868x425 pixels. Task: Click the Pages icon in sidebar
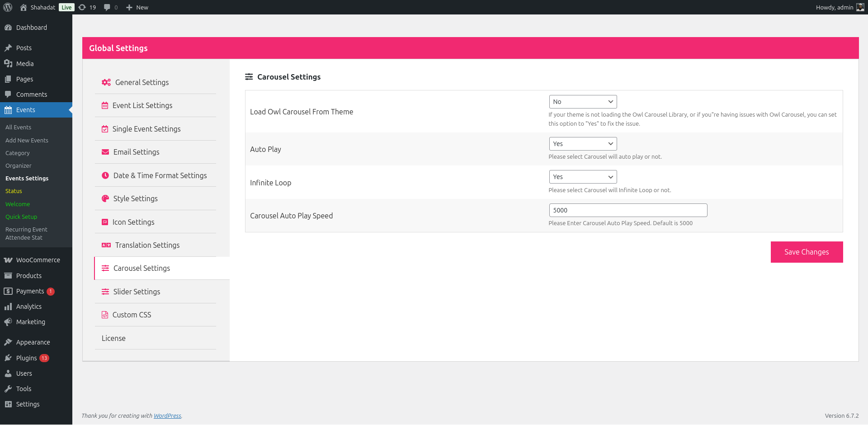(x=8, y=79)
